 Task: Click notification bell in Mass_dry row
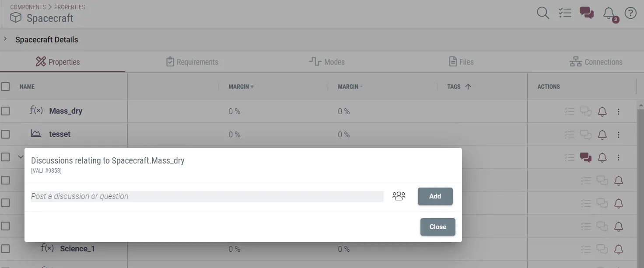pos(602,112)
